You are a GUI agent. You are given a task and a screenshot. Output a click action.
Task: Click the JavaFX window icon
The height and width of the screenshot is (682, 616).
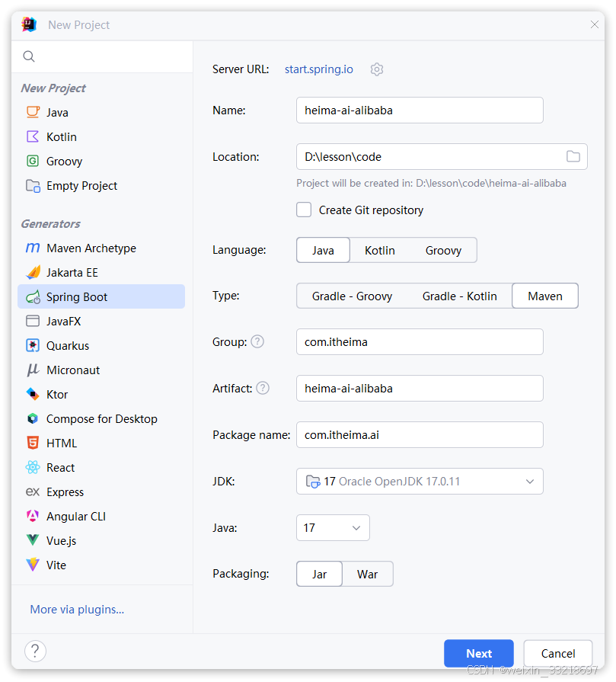33,321
